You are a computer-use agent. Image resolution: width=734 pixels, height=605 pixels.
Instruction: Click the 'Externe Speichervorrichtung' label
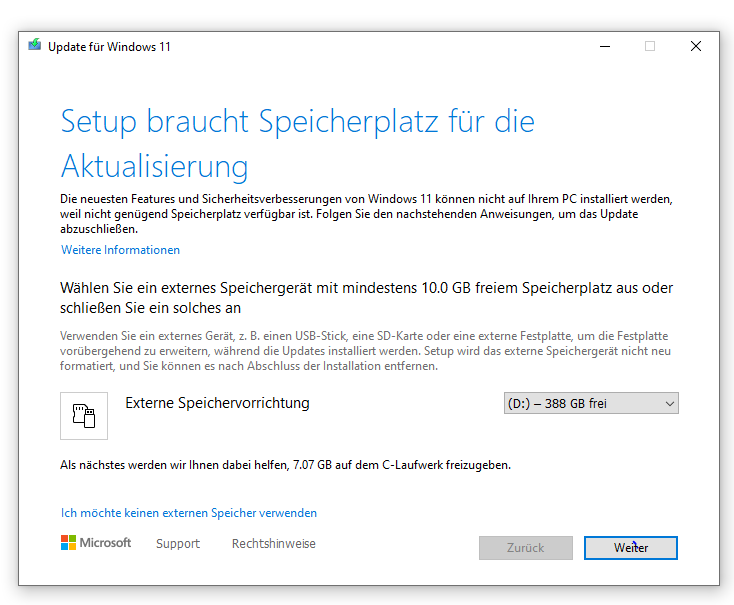pyautogui.click(x=217, y=403)
